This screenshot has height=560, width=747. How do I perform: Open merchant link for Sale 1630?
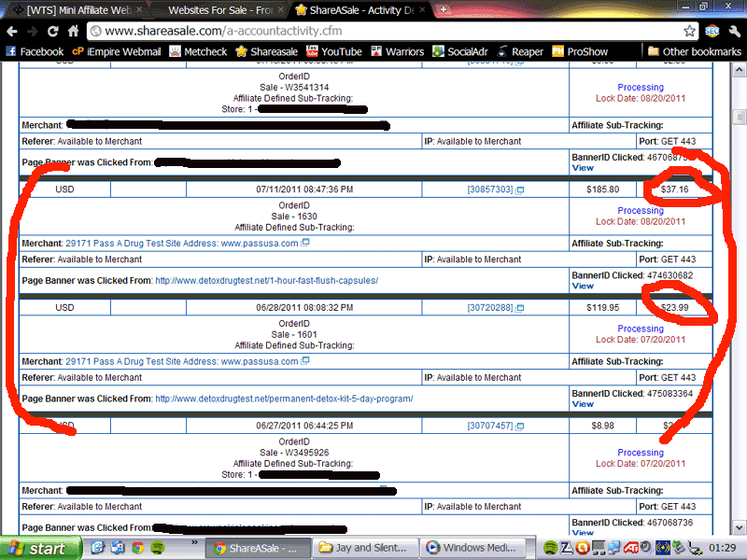click(x=182, y=244)
